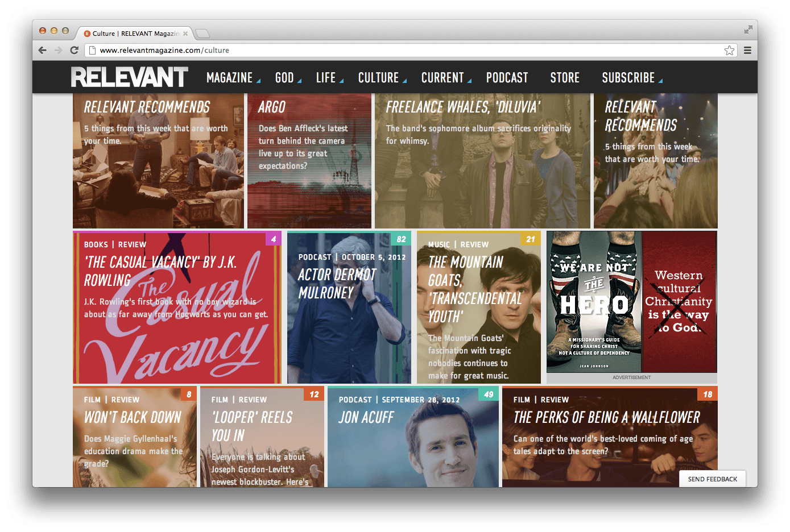
Task: Reload the page with refresh icon
Action: [x=74, y=50]
